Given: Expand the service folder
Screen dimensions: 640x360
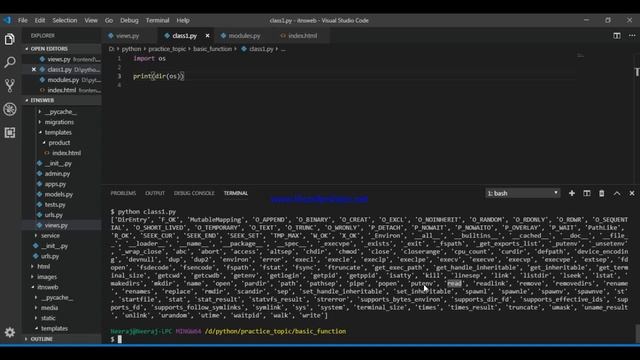Looking at the screenshot, I should click(50, 236).
